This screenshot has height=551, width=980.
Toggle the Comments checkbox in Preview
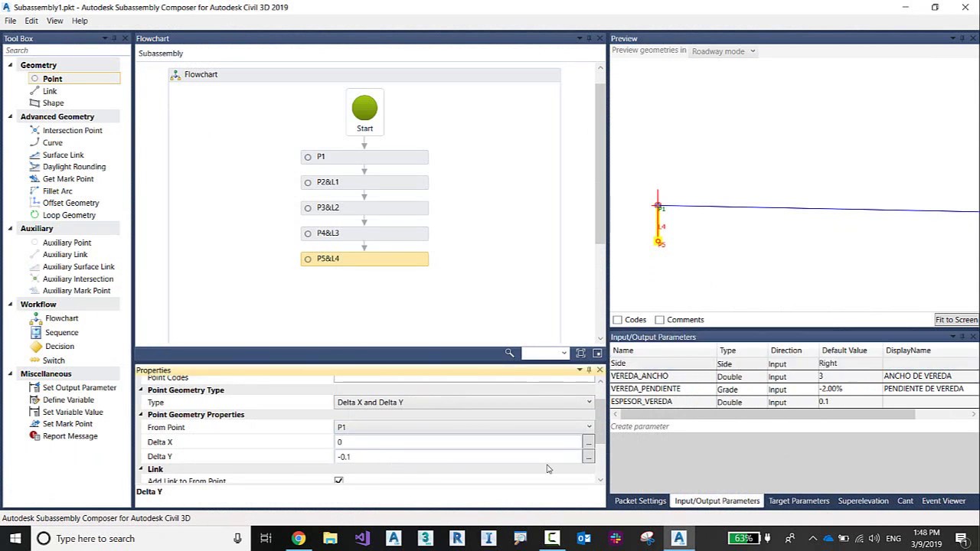click(659, 320)
